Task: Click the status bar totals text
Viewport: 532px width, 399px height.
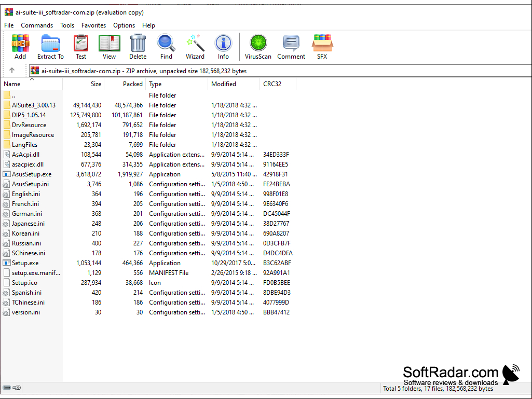Action: pyautogui.click(x=438, y=389)
